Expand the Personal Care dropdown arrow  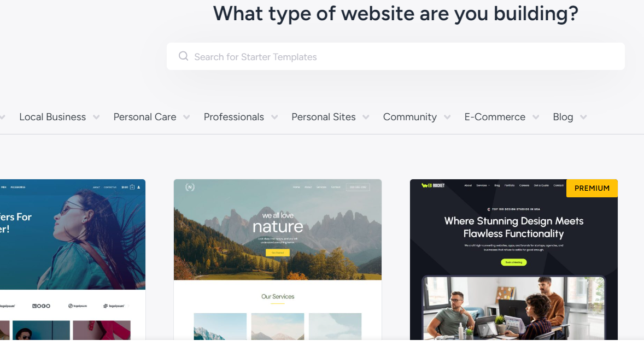[x=186, y=118]
